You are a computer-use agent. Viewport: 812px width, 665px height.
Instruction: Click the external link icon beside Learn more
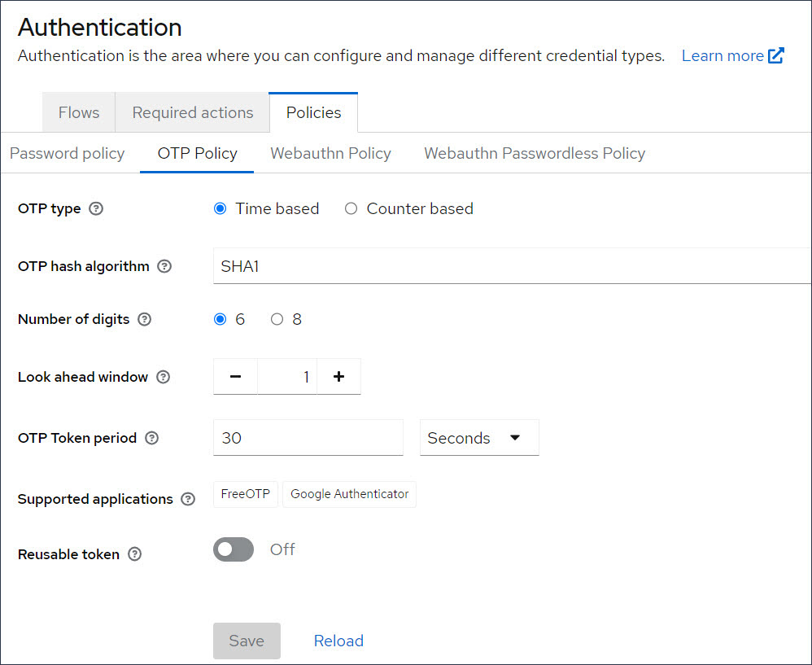(x=777, y=55)
